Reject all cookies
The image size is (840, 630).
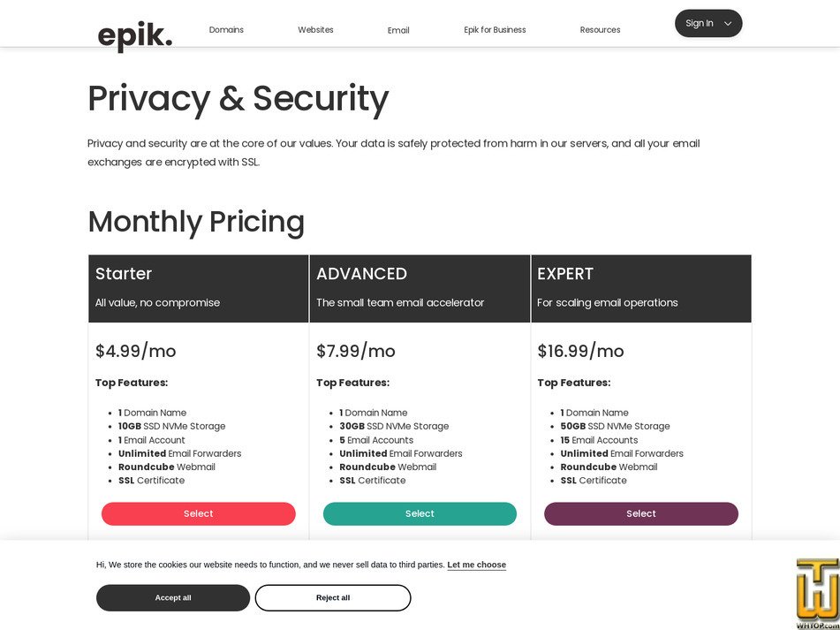pyautogui.click(x=332, y=597)
